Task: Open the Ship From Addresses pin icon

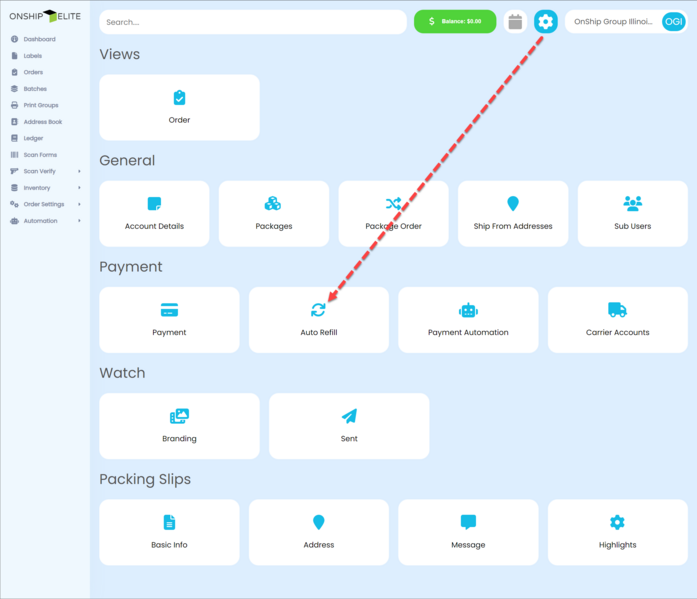Action: pyautogui.click(x=513, y=204)
